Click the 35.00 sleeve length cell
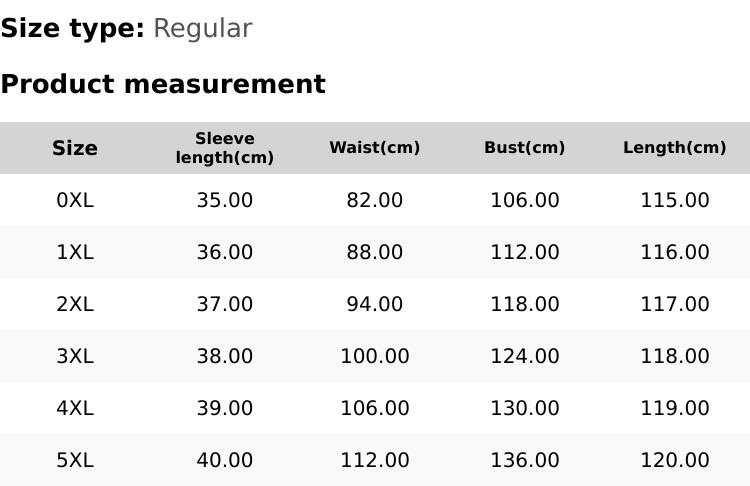The width and height of the screenshot is (750, 486). [225, 200]
